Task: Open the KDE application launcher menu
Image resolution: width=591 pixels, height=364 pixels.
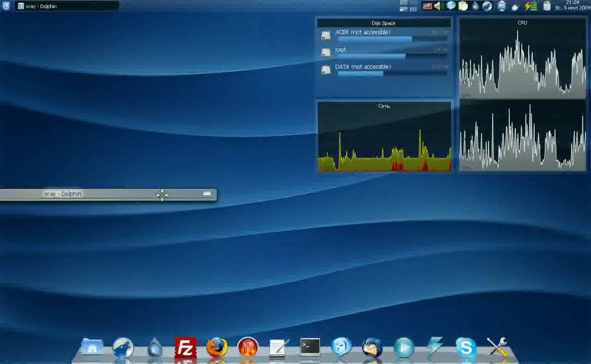Action: coord(6,6)
